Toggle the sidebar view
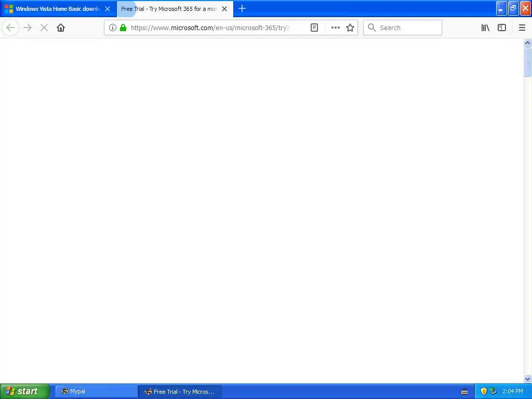The height and width of the screenshot is (399, 532). [x=502, y=28]
